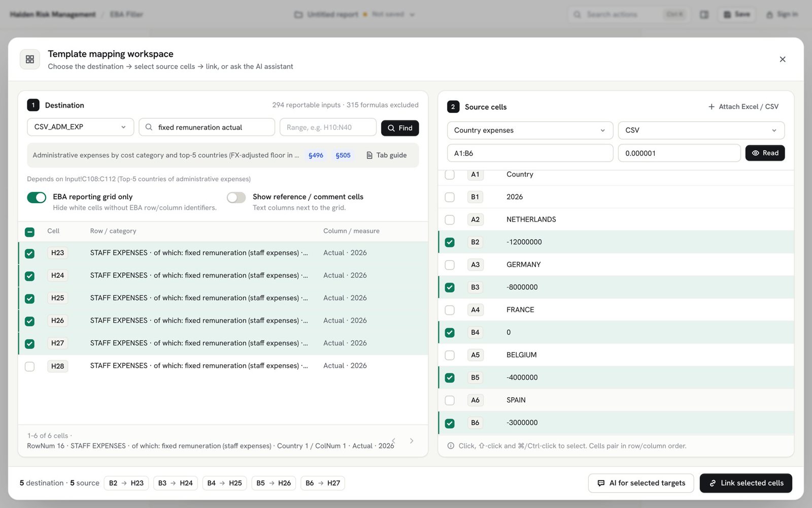Click the 0.000001 multiplier field
The width and height of the screenshot is (812, 508).
[x=679, y=153]
